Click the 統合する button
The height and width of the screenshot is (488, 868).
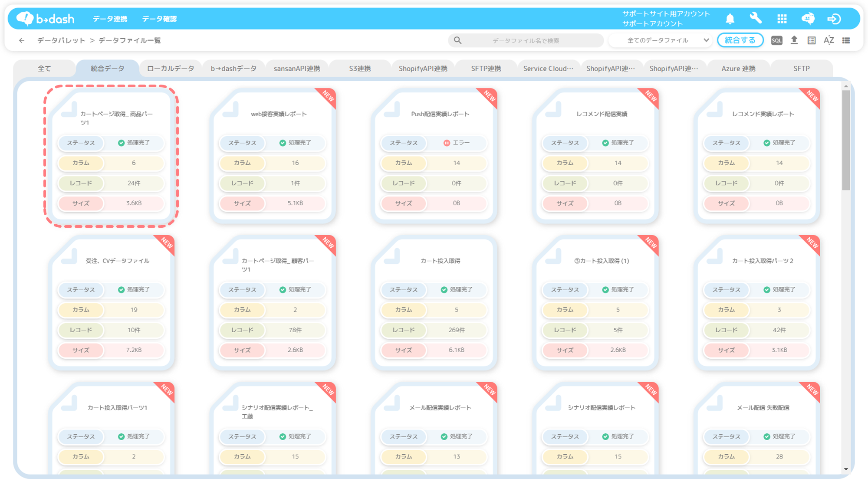pyautogui.click(x=740, y=40)
